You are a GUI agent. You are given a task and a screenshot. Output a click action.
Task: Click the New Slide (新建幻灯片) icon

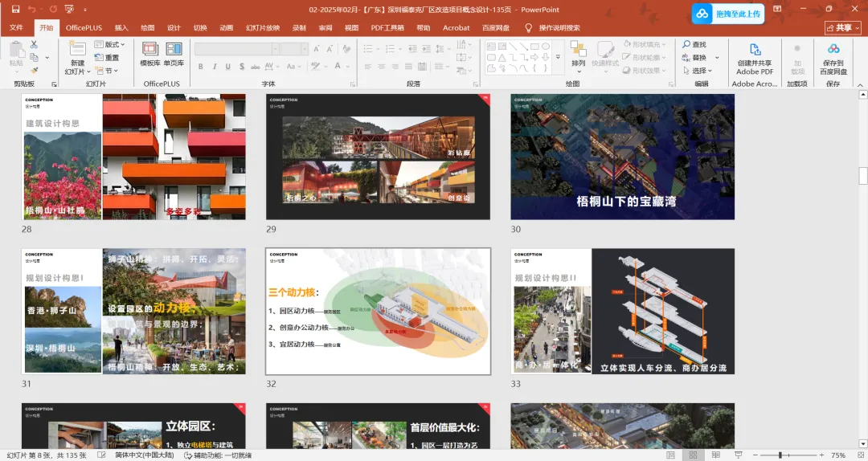[x=77, y=48]
